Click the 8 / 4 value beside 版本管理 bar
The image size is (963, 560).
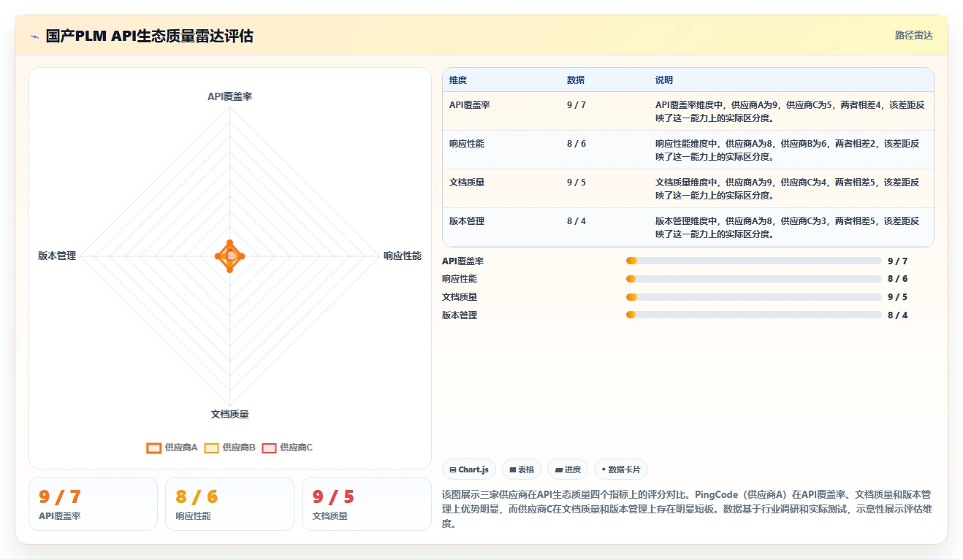(898, 315)
